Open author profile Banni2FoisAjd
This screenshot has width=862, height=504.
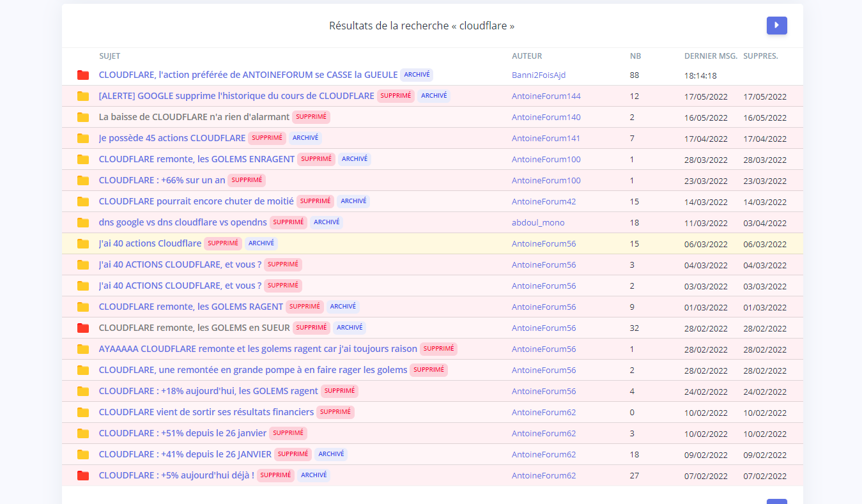tap(539, 75)
